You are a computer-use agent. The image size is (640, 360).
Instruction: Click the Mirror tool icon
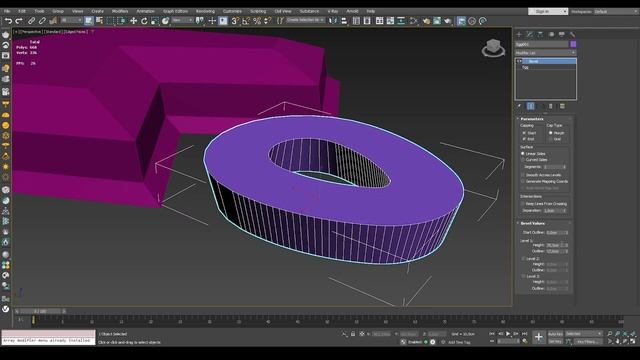(x=333, y=21)
